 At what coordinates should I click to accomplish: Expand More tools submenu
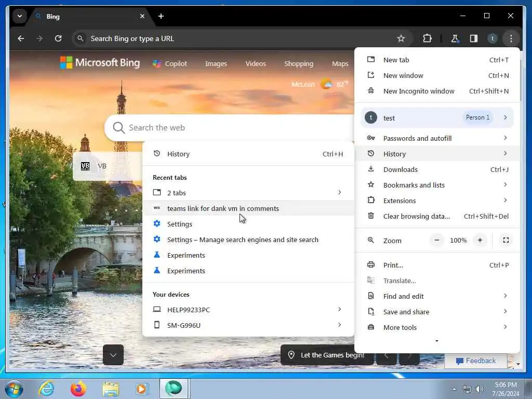coord(437,327)
